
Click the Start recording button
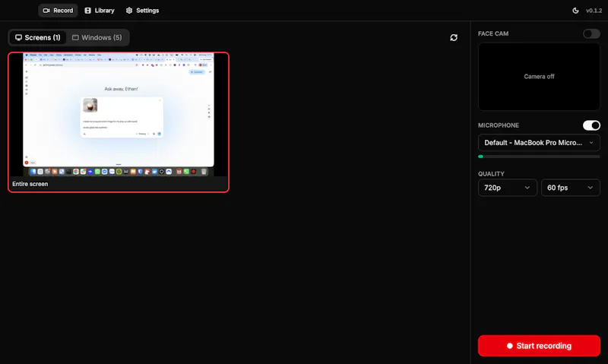539,346
